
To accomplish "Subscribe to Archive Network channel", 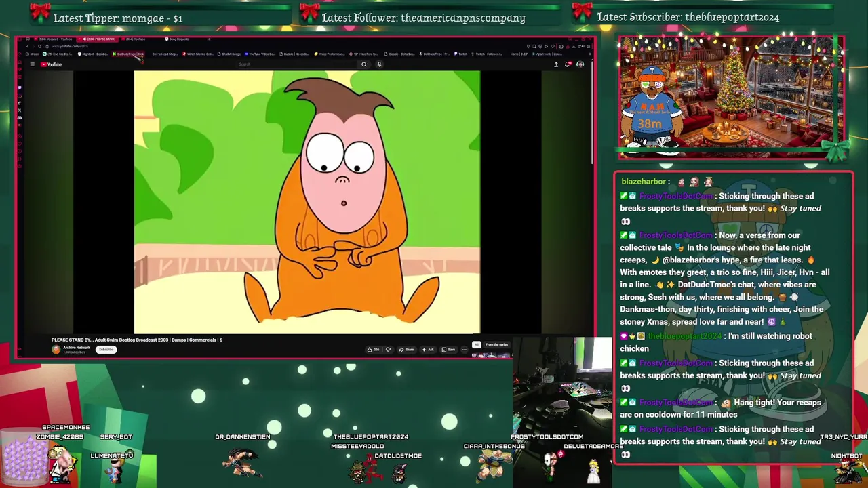I will [106, 350].
